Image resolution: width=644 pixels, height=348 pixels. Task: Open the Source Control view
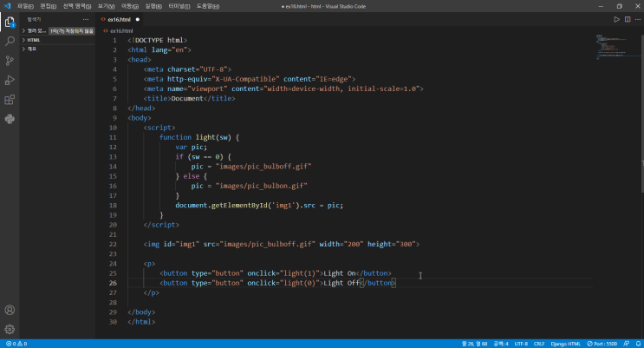point(10,61)
